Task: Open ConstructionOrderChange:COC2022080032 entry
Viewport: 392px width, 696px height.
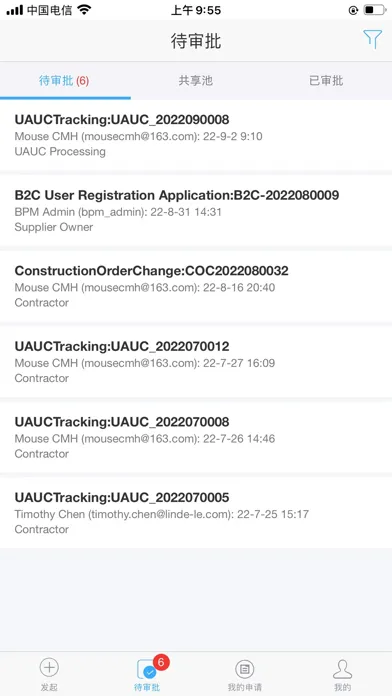Action: 196,286
